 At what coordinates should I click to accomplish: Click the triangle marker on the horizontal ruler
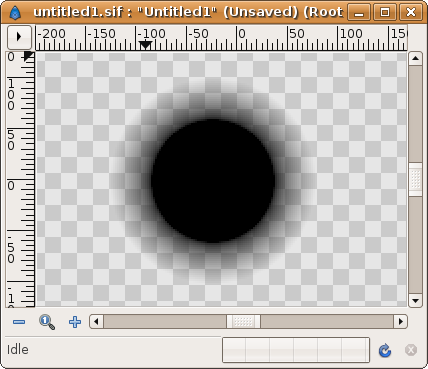coord(145,45)
